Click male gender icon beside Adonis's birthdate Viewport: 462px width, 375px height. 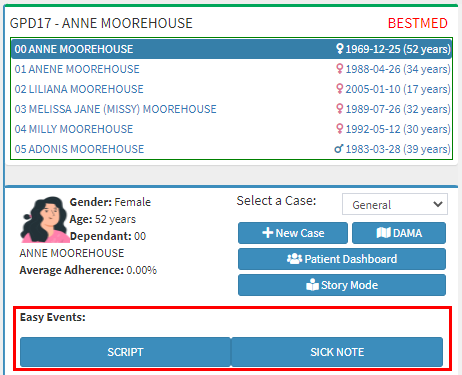click(x=339, y=149)
